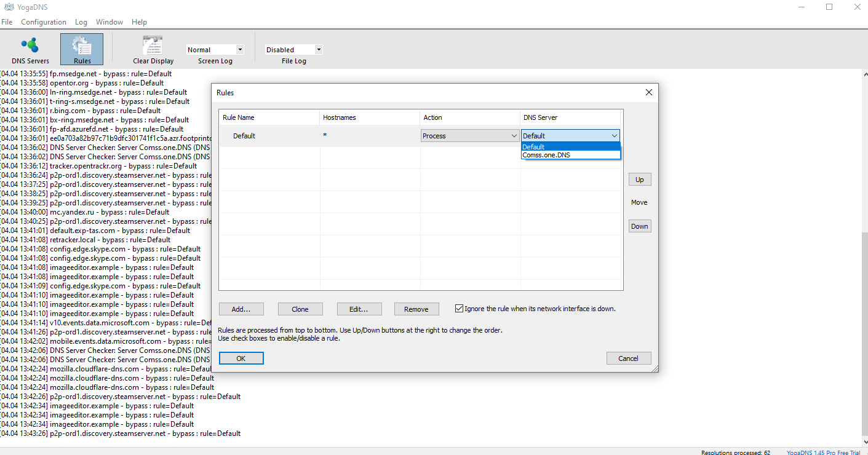Confirm the rules with OK

point(241,358)
